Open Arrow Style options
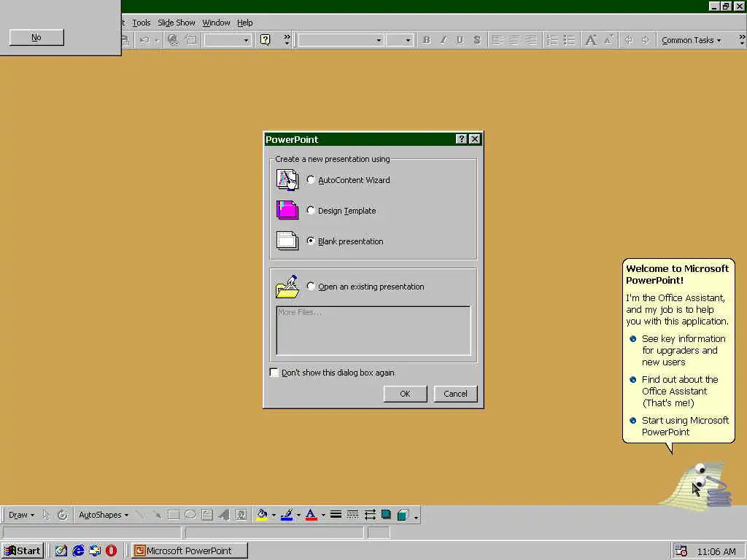The width and height of the screenshot is (747, 560). click(x=370, y=515)
